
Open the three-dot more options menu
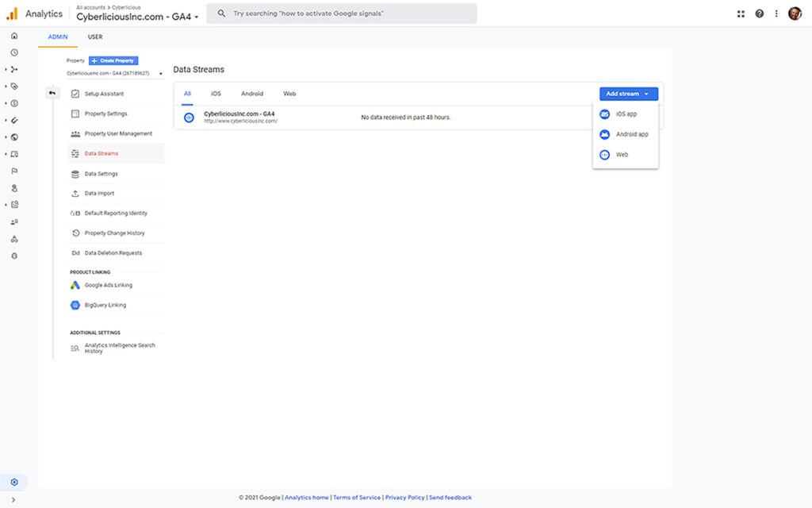coord(776,14)
